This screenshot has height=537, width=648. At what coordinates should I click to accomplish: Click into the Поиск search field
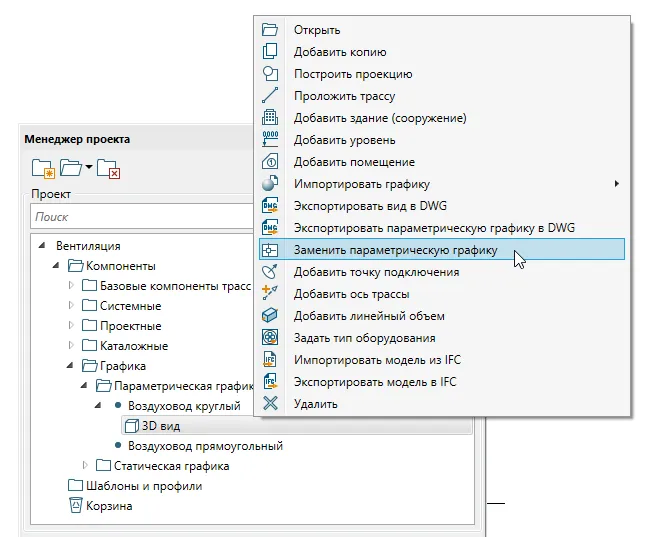[130, 216]
